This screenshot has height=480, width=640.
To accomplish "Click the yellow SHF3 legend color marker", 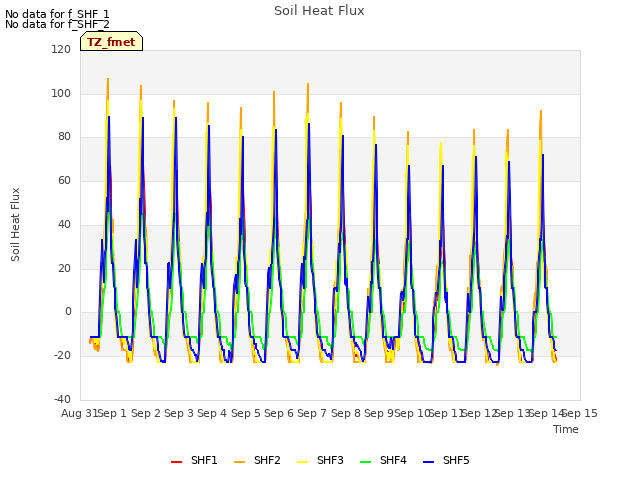I will [302, 462].
